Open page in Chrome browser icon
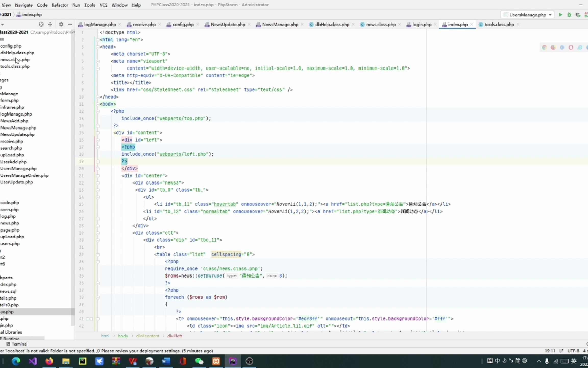The height and width of the screenshot is (368, 588). click(544, 48)
